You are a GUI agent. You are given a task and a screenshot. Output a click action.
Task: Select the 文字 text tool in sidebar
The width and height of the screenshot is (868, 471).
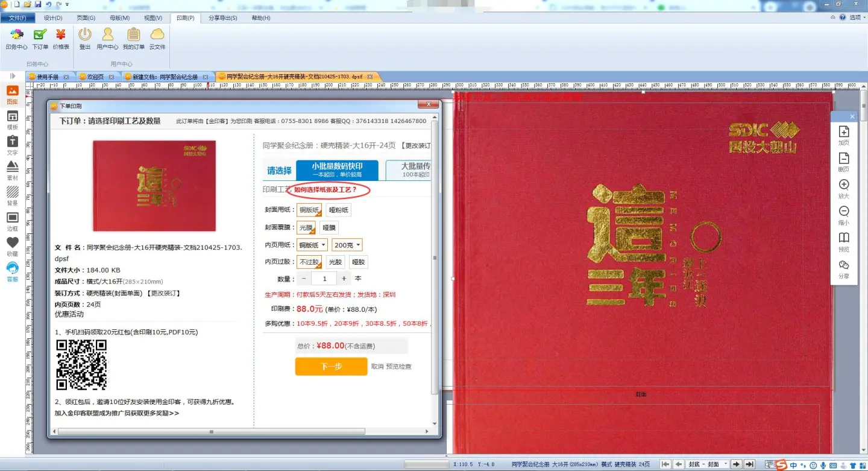[12, 146]
